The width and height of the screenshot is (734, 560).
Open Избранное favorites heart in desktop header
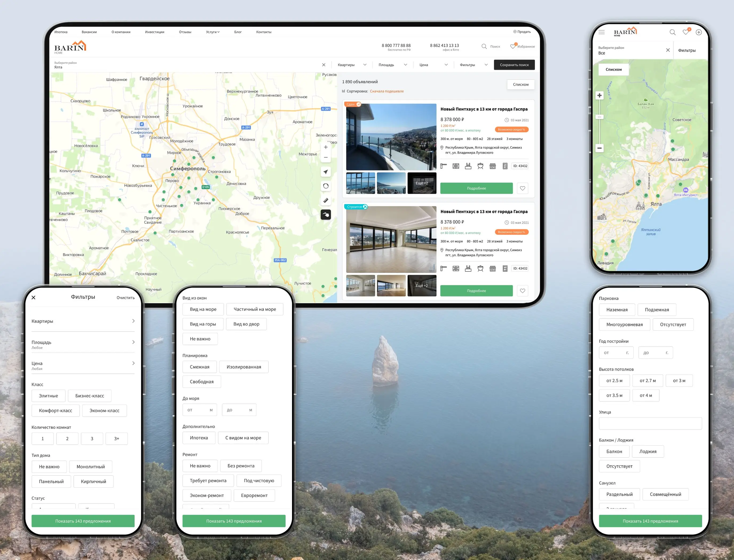tap(513, 46)
